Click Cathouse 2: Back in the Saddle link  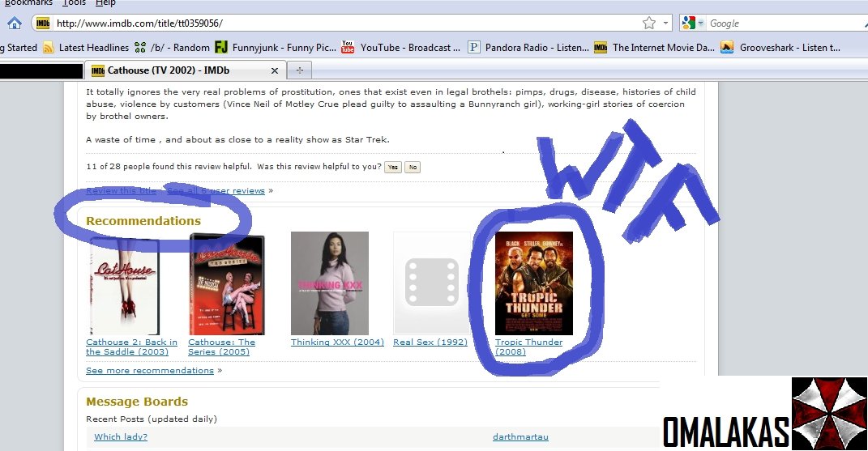coord(132,347)
